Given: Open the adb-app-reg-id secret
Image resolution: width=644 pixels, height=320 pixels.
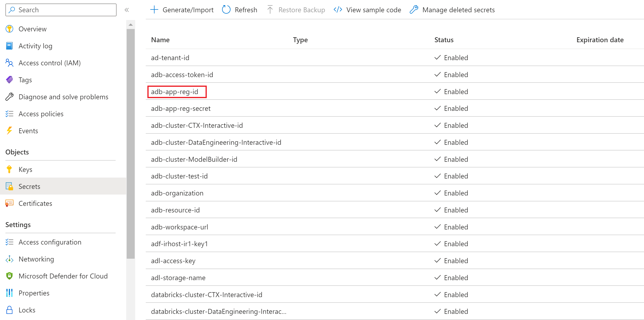Looking at the screenshot, I should pos(174,92).
